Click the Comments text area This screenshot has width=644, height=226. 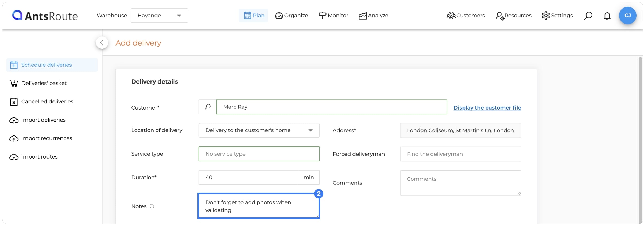460,183
